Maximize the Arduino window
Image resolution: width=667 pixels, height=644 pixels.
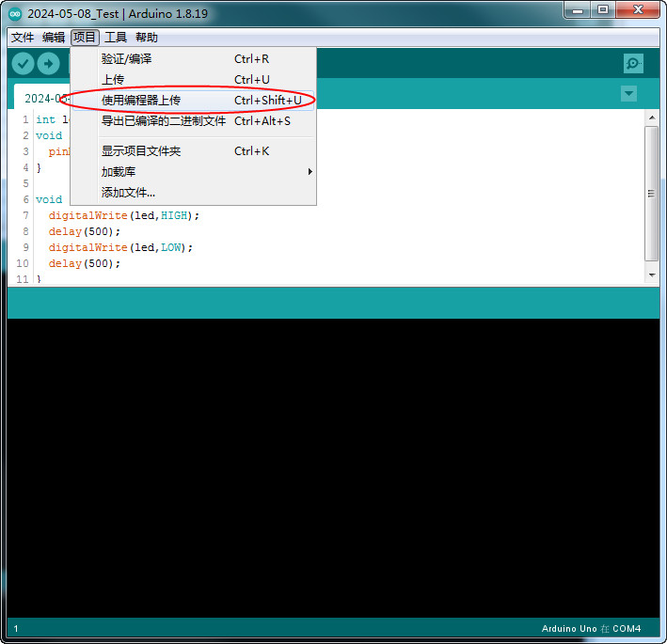603,10
